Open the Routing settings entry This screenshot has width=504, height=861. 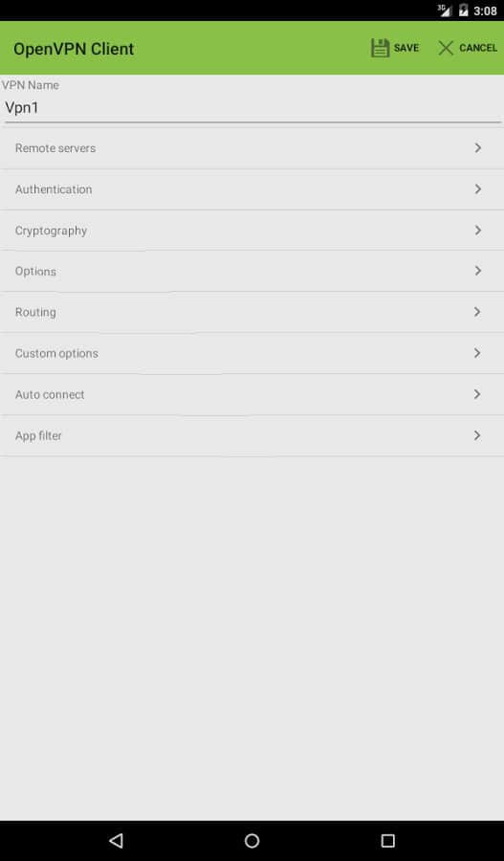pos(252,312)
